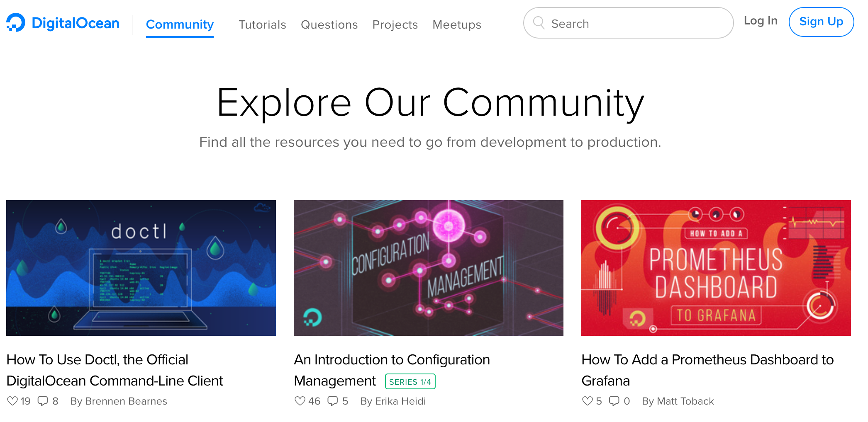Like the Prometheus Dashboard tutorial heart
Screen dimensions: 868x422
pyautogui.click(x=587, y=401)
